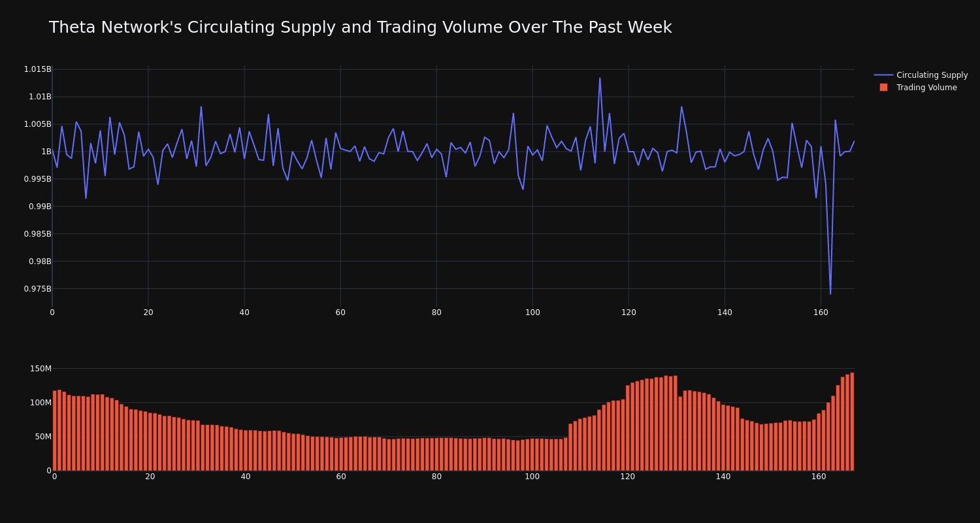This screenshot has height=523, width=980.
Task: Click the 0.995B y-axis label
Action: click(37, 179)
